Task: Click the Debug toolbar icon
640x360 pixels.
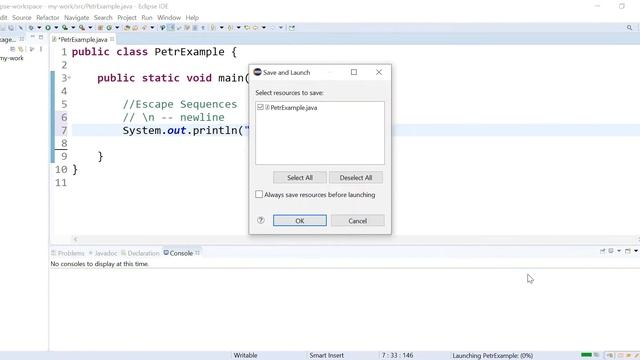Action: (31, 28)
